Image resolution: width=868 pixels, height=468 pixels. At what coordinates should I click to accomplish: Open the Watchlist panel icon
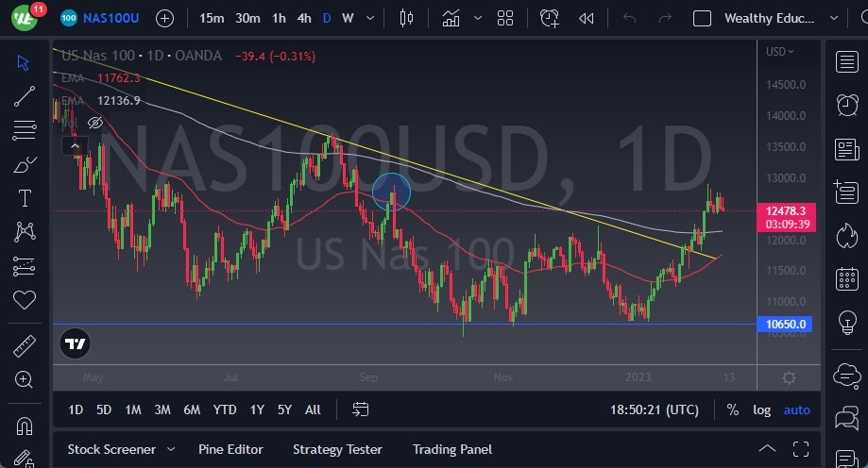point(847,62)
